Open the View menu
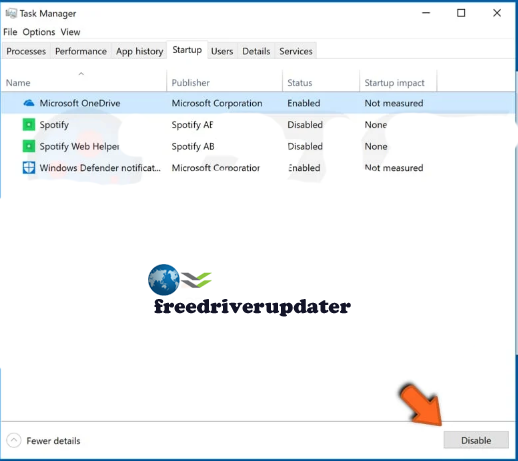 [x=70, y=32]
